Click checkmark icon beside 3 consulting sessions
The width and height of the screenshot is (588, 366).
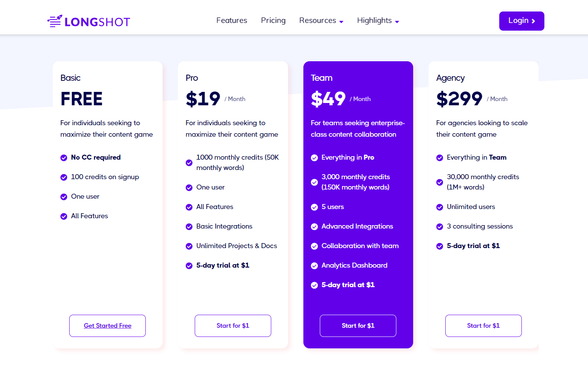tap(440, 227)
